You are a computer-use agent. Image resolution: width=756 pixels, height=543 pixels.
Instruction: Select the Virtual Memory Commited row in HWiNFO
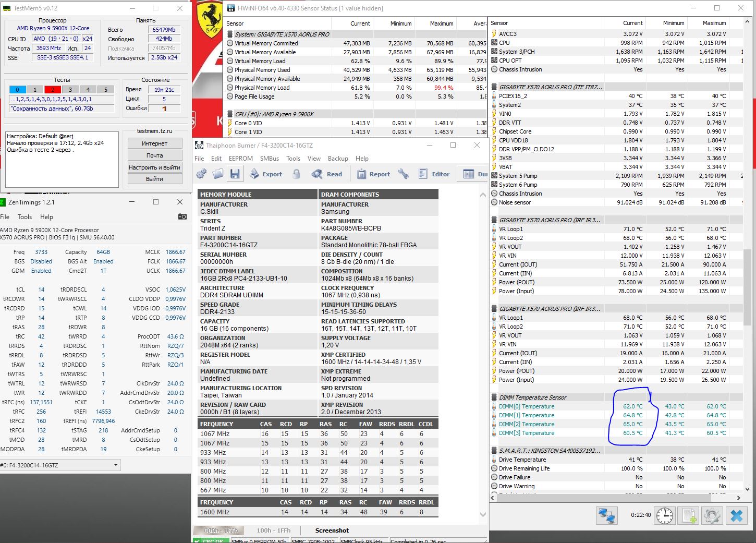[x=357, y=43]
